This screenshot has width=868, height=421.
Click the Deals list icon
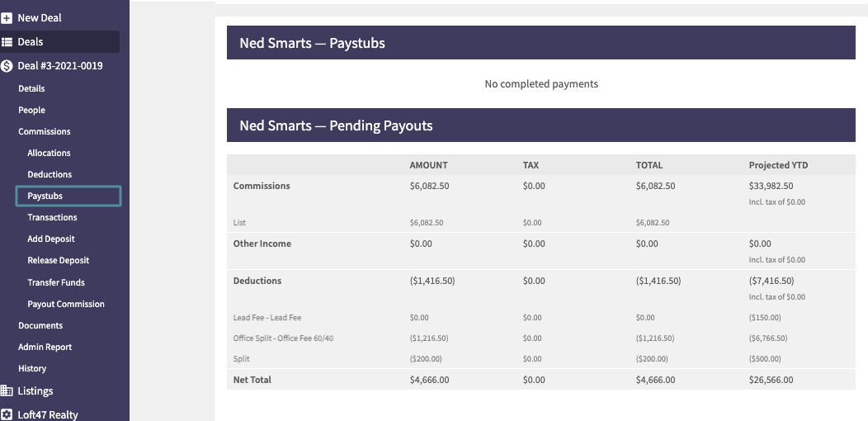(x=7, y=41)
